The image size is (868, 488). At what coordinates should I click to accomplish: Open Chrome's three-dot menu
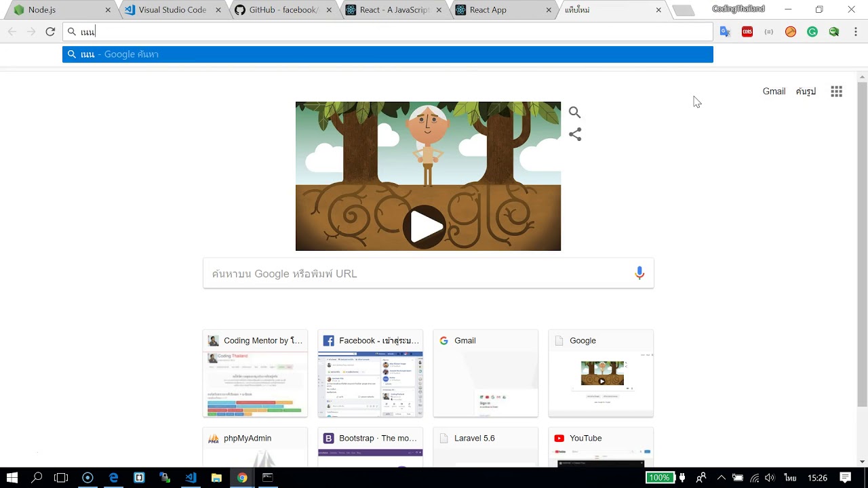[856, 32]
